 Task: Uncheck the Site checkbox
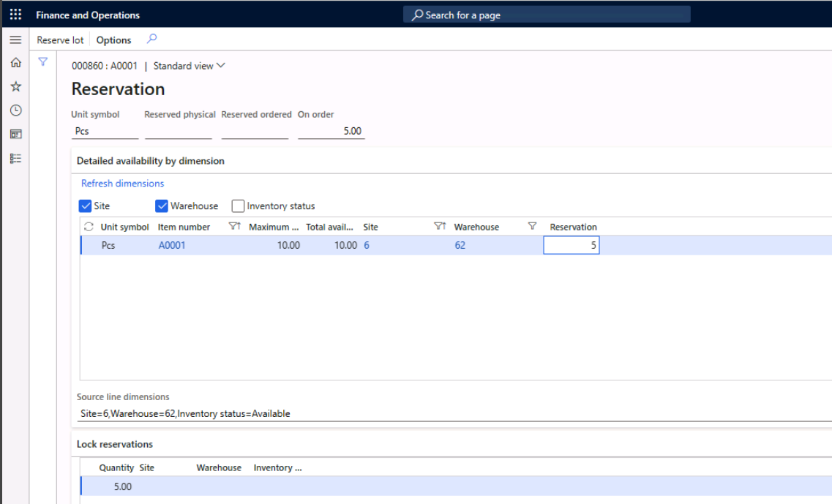(86, 206)
